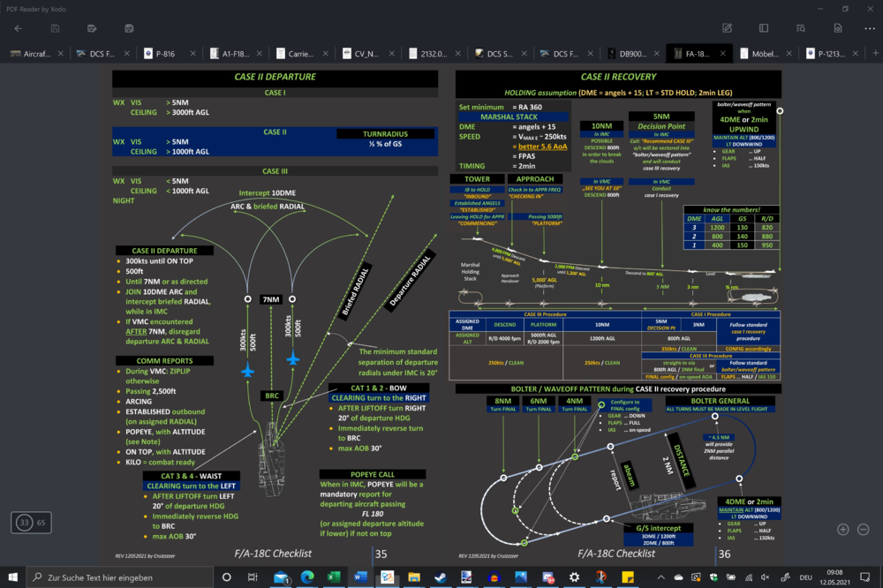Open the document search tool
The width and height of the screenshot is (883, 588).
point(801,28)
